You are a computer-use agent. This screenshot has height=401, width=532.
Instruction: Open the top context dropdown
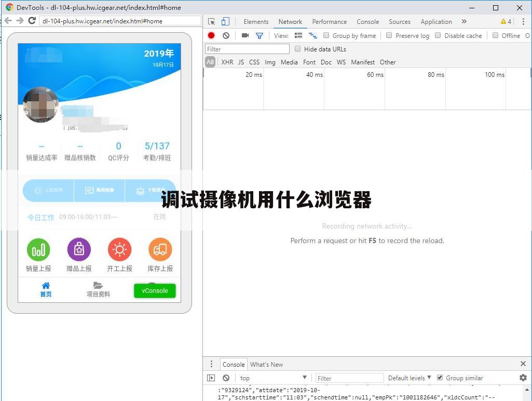coord(274,378)
